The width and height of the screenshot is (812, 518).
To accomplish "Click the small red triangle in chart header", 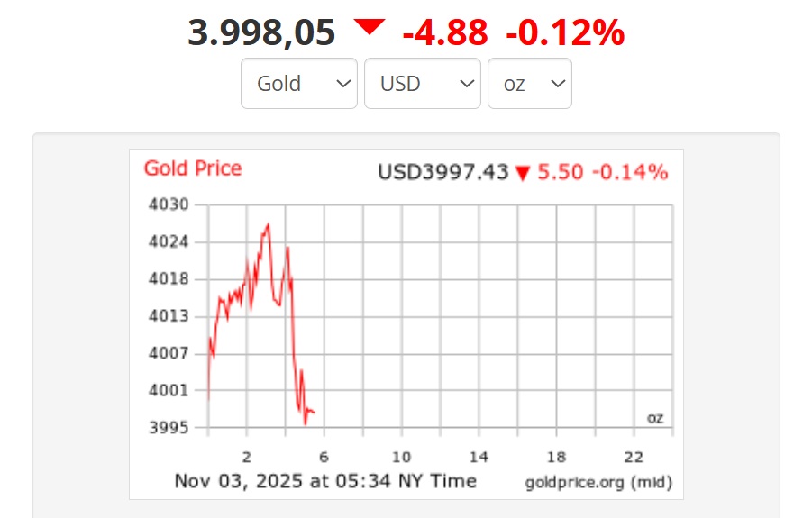I will point(523,173).
